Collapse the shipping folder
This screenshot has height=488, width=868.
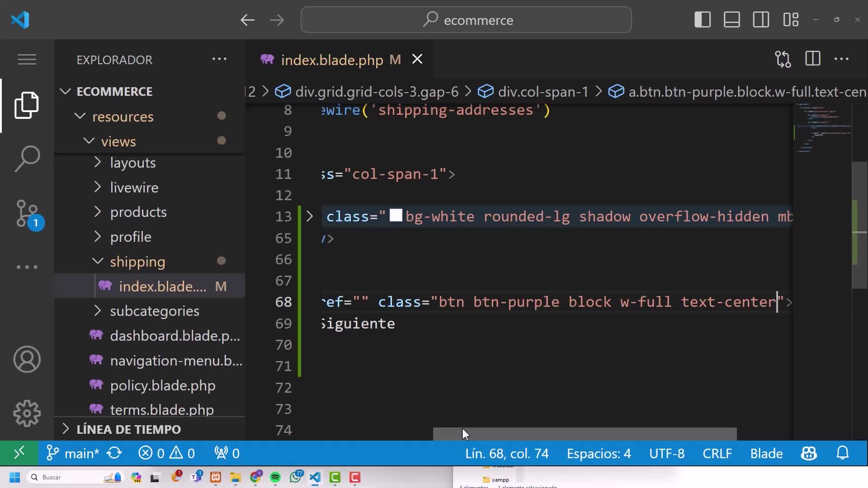pyautogui.click(x=137, y=262)
